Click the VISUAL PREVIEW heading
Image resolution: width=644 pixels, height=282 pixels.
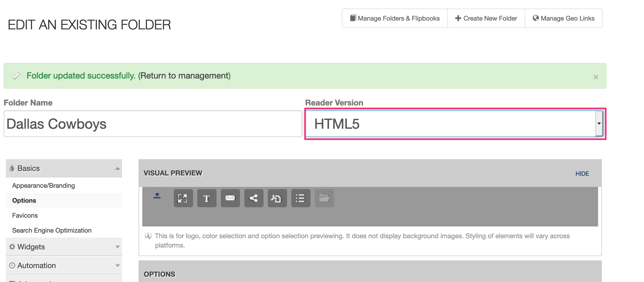pyautogui.click(x=173, y=173)
